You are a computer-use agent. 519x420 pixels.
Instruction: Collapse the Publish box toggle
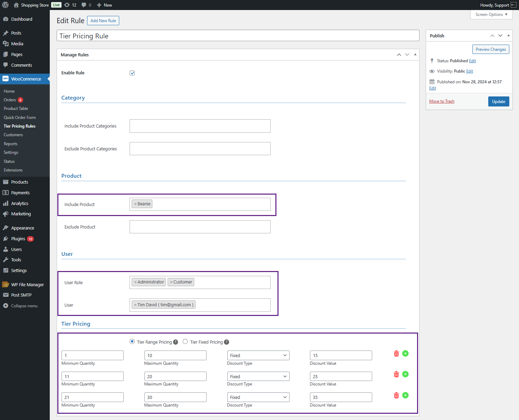(509, 36)
